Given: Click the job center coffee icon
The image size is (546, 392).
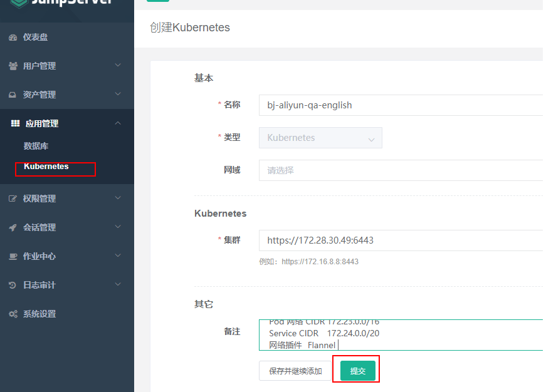Looking at the screenshot, I should pos(13,256).
